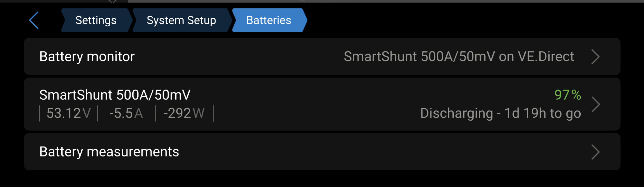This screenshot has height=187, width=644.
Task: Select the Batteries breadcrumb
Action: 269,20
